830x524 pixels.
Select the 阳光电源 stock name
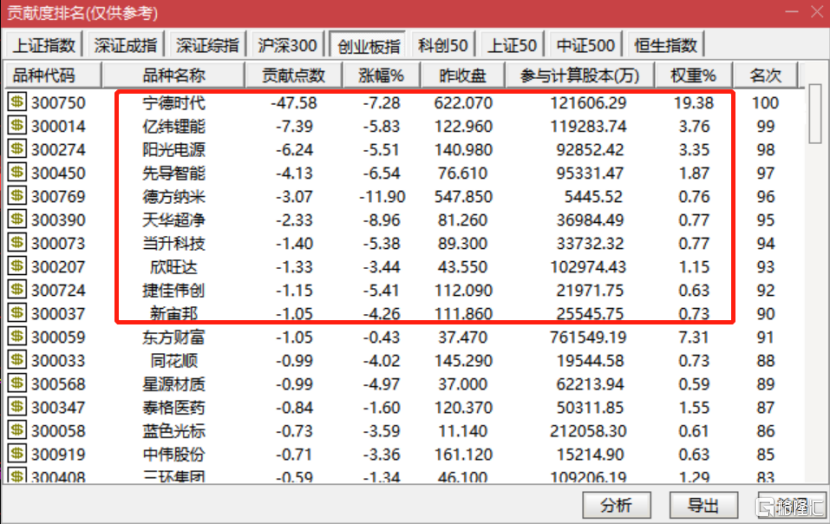pyautogui.click(x=174, y=149)
